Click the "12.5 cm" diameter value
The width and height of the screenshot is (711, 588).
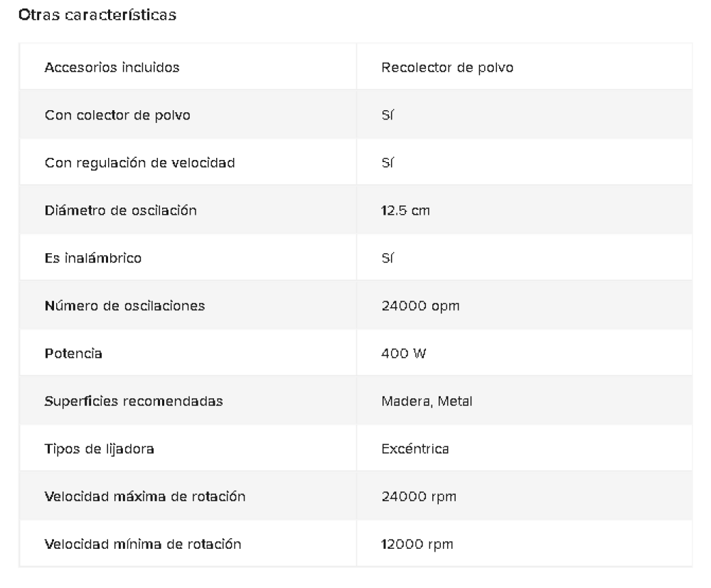pyautogui.click(x=405, y=210)
